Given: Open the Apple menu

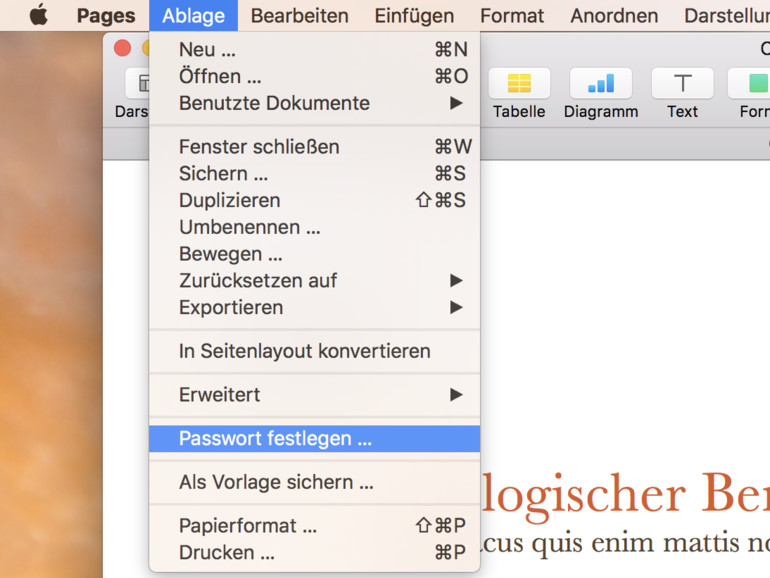Looking at the screenshot, I should (39, 15).
